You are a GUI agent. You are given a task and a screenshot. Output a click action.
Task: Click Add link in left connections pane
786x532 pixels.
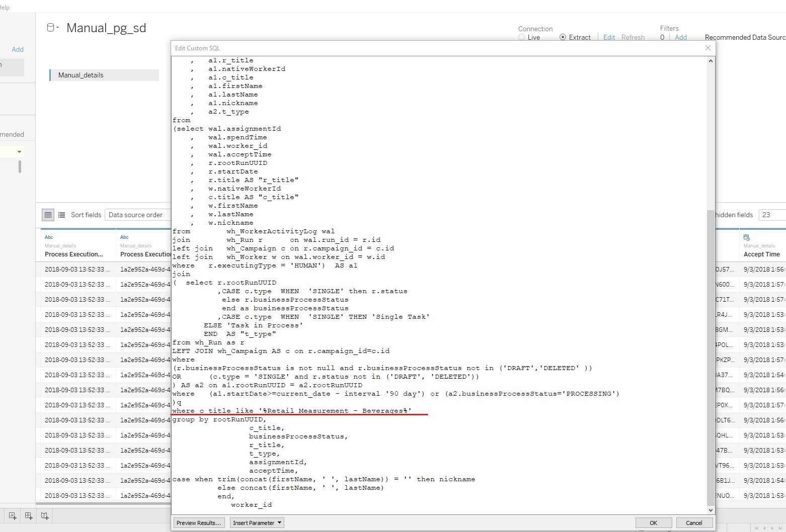click(x=18, y=49)
